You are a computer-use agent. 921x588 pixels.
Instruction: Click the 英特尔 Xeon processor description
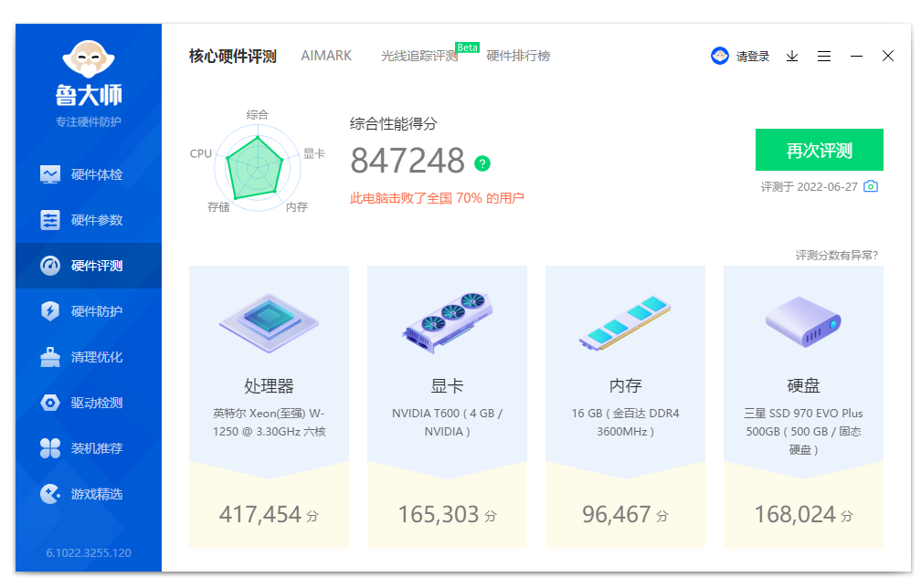coord(269,422)
